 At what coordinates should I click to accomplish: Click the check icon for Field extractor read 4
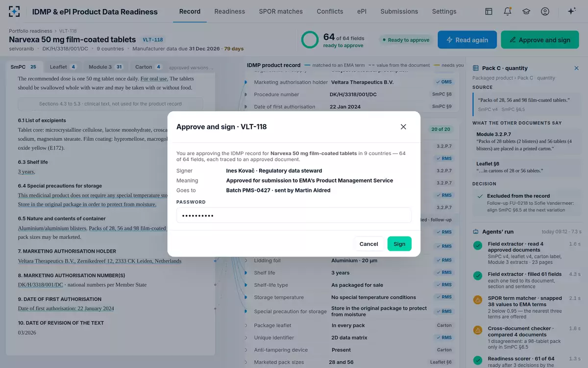click(x=478, y=246)
